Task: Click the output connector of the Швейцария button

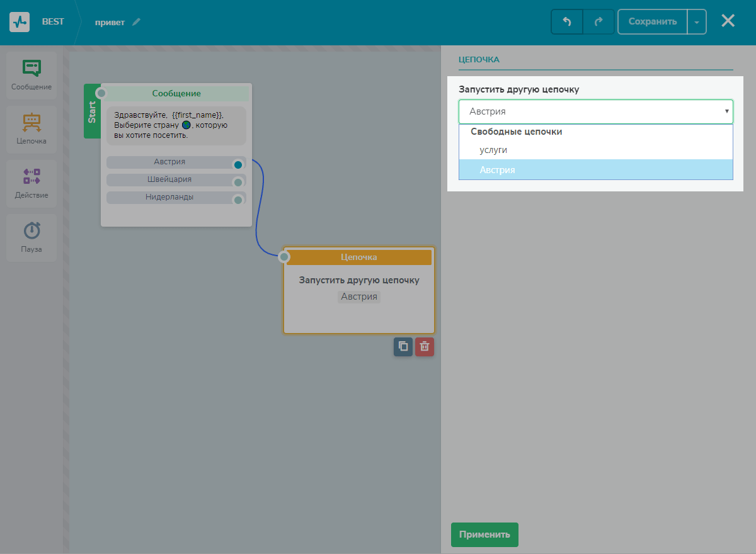Action: 238,183
